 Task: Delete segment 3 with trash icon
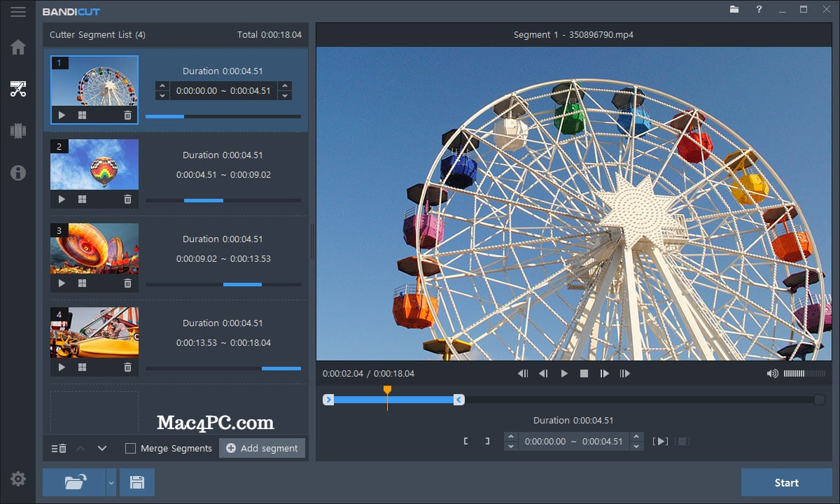(x=127, y=283)
